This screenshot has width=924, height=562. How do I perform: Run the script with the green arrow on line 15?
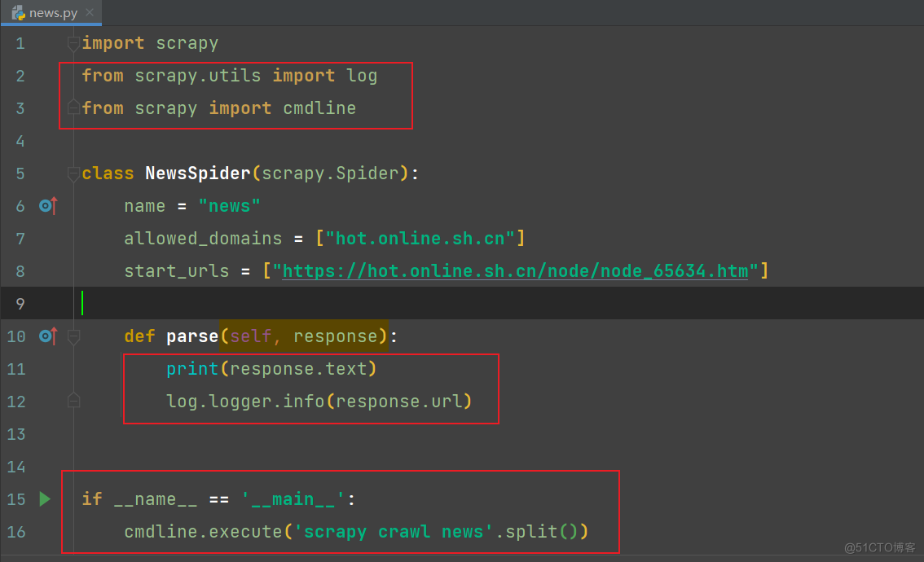coord(45,499)
